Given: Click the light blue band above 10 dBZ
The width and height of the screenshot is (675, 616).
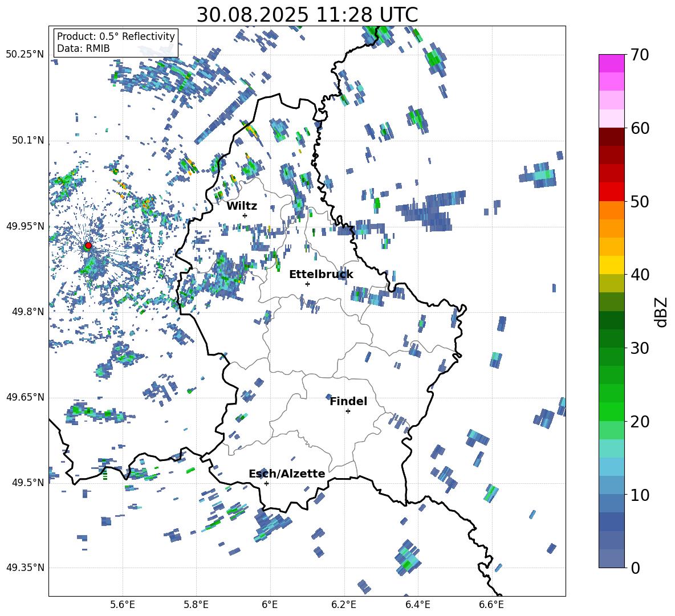Looking at the screenshot, I should (611, 485).
